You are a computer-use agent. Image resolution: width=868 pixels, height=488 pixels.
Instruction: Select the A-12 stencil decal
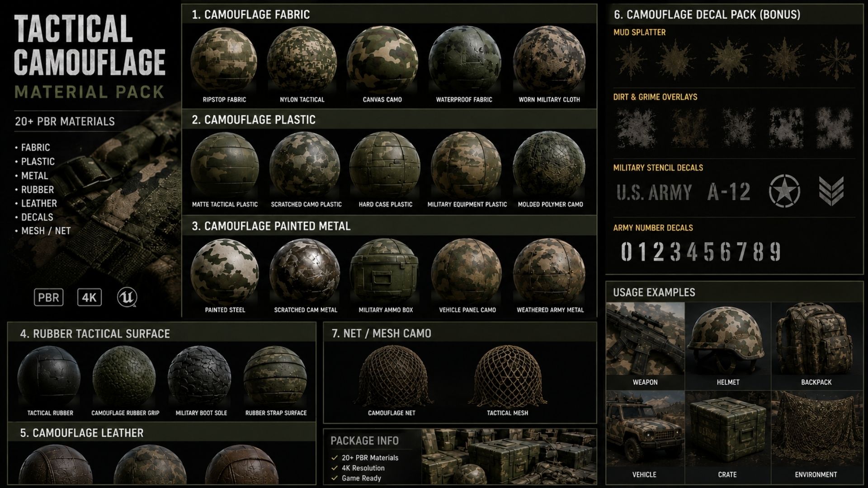(729, 192)
